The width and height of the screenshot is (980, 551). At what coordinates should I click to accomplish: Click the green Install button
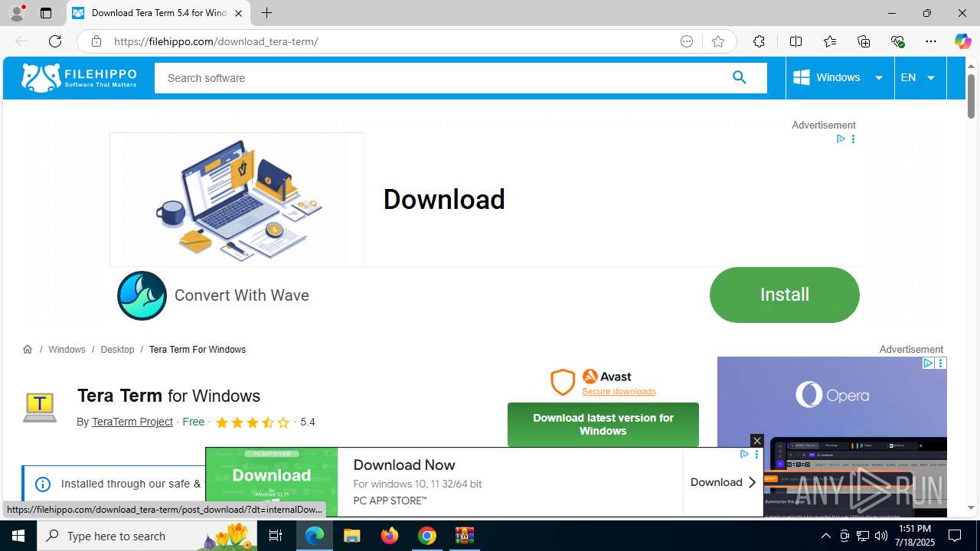point(784,295)
